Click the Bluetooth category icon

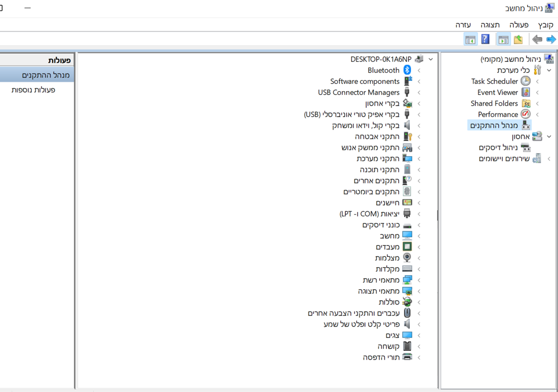coord(407,70)
